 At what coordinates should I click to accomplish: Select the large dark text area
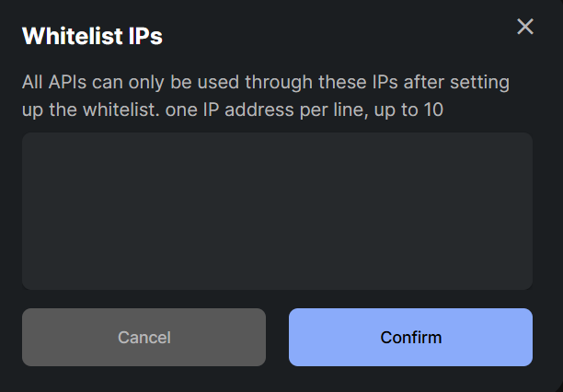click(x=277, y=211)
